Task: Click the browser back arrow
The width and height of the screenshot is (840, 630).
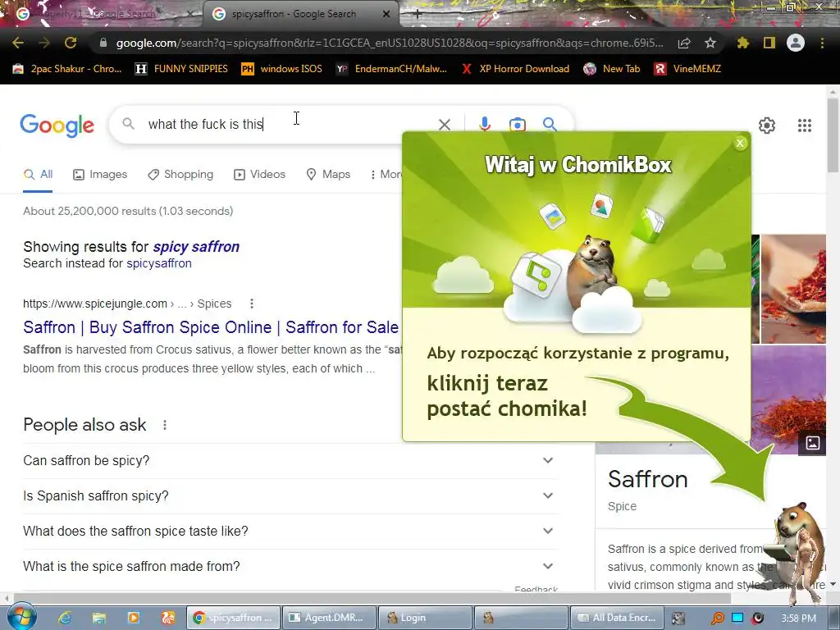Action: tap(18, 43)
